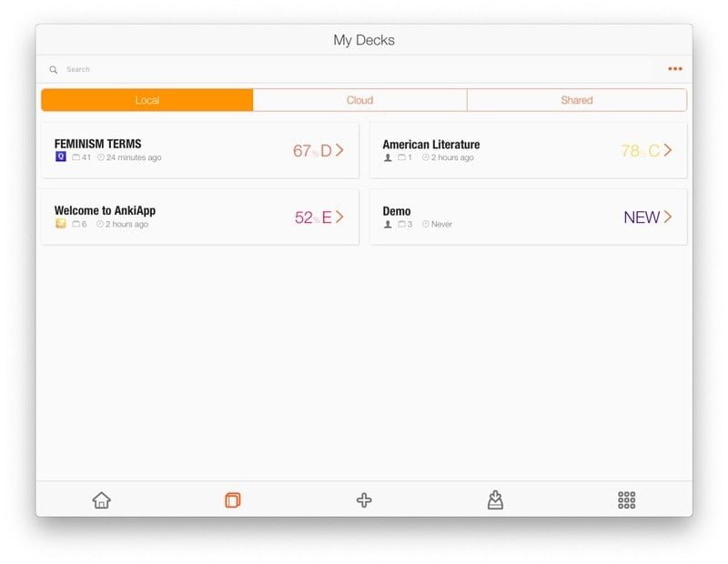Screen dimensions: 728x564
Task: Click the 52% E grade score
Action: click(x=313, y=217)
